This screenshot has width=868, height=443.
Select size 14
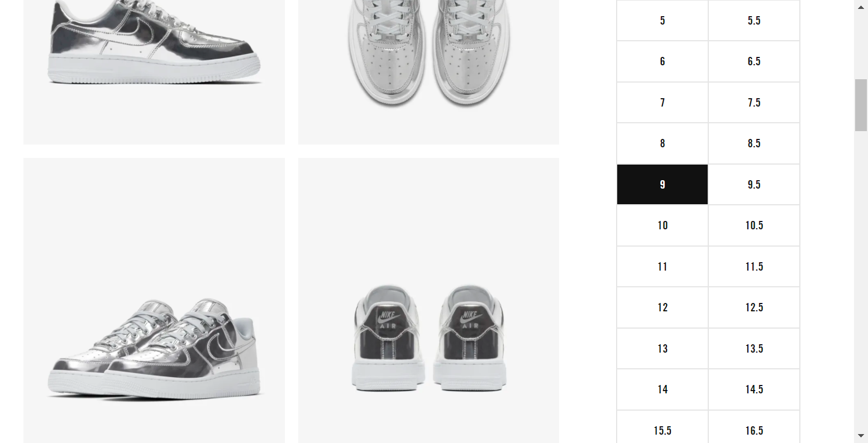click(x=662, y=389)
